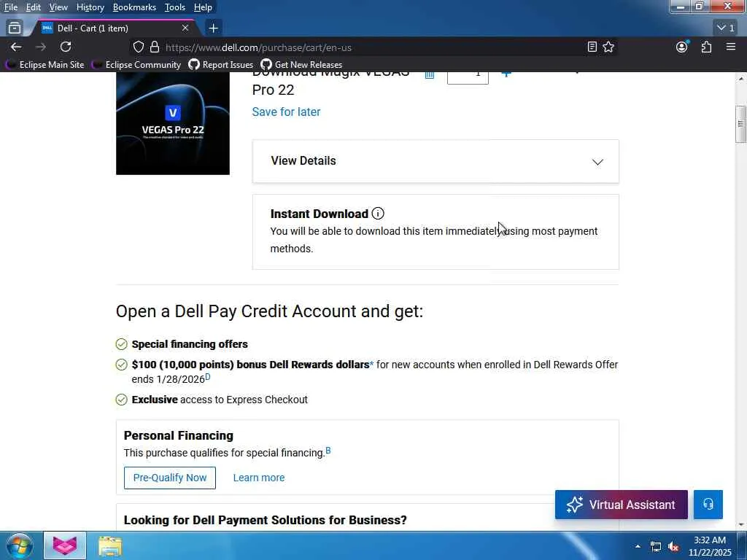
Task: Show hidden system tray icons arrow
Action: [638, 546]
